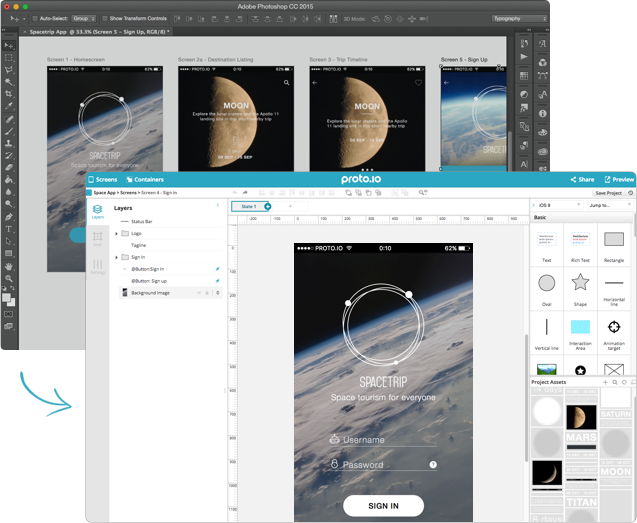Select the Animation target widget
The image size is (637, 523).
(614, 327)
